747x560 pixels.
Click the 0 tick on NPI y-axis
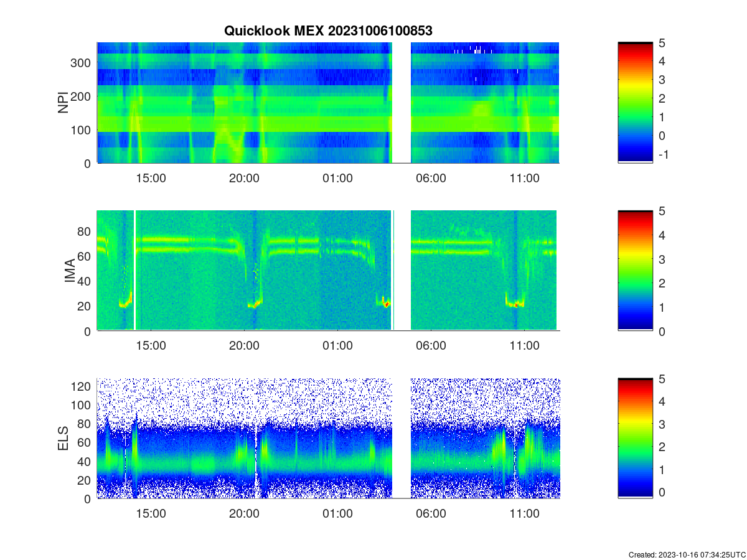pos(88,163)
